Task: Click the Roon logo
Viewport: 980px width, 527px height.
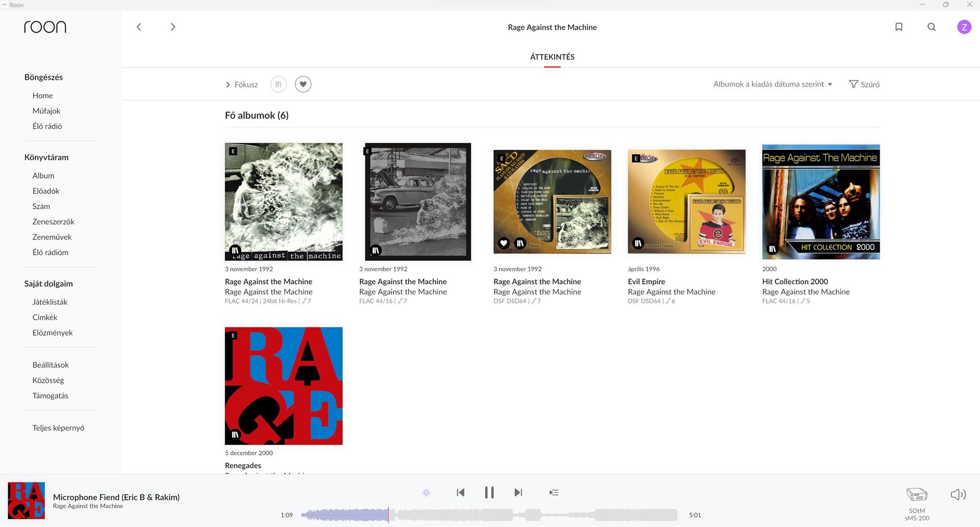Action: click(x=45, y=27)
